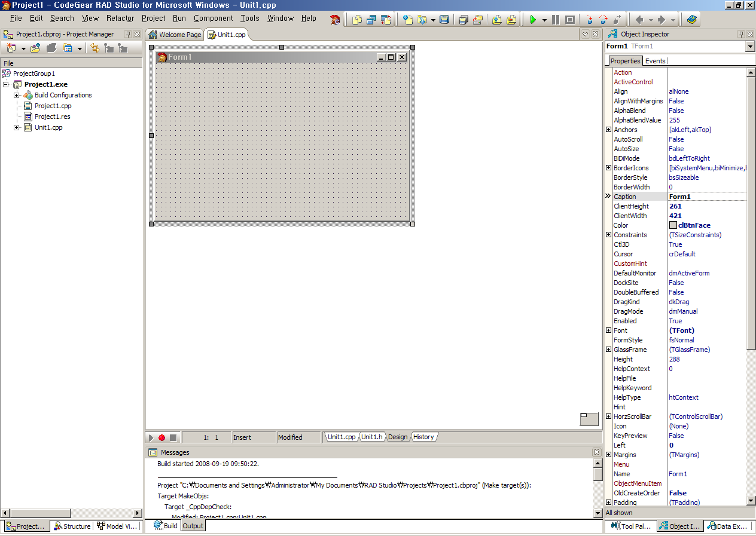
Task: Expand the Build Configurations tree node
Action: [x=17, y=95]
